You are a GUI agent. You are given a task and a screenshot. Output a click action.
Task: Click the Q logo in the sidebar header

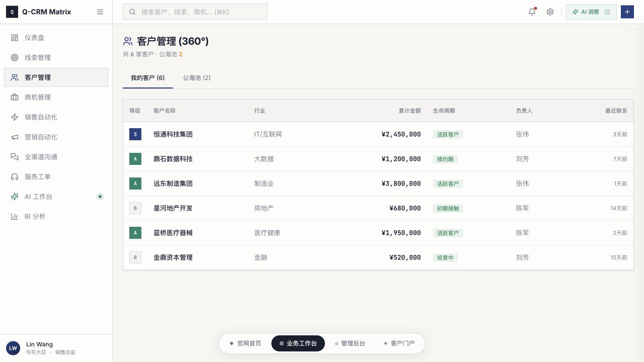(x=12, y=12)
